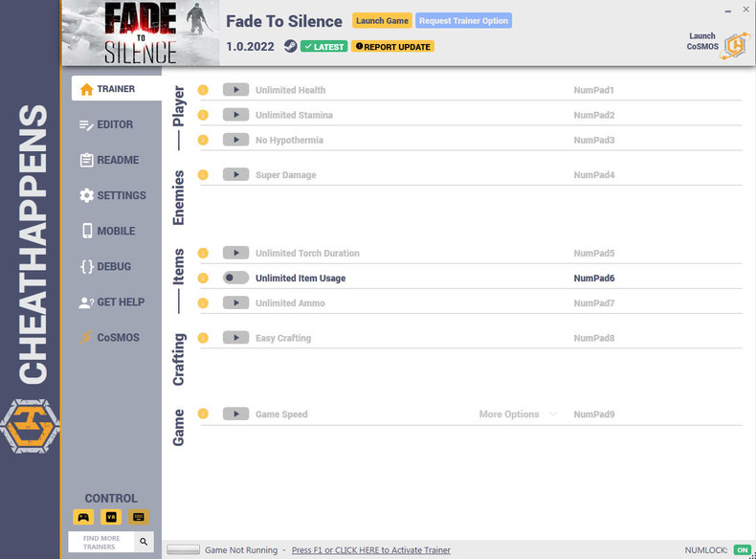Click the NumPad9 hotkey for Game Speed

[594, 414]
